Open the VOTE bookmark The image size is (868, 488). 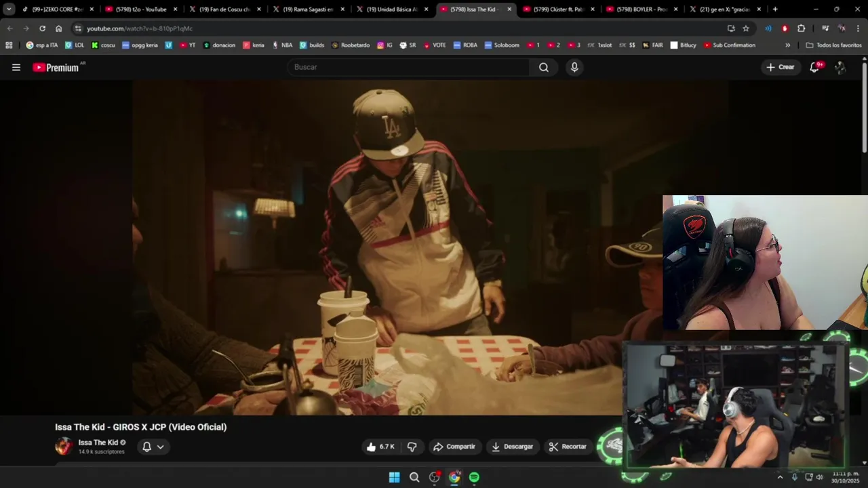click(435, 45)
